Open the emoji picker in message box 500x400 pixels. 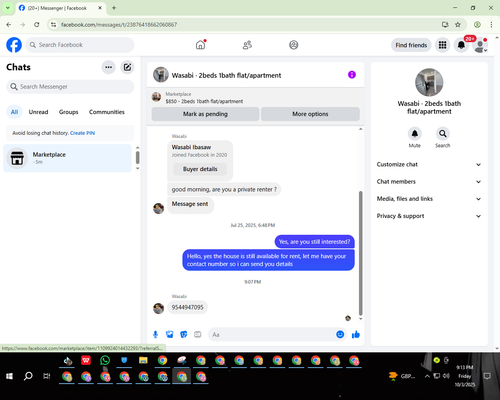pos(340,334)
